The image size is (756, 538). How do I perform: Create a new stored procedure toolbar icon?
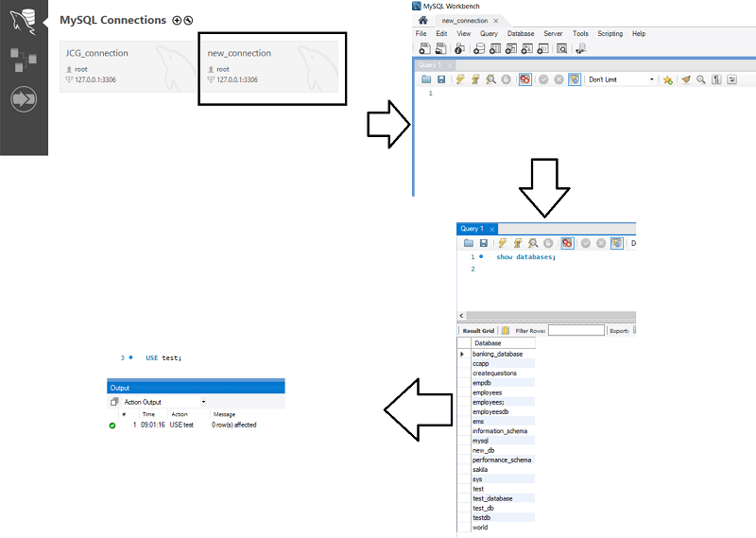pos(527,48)
